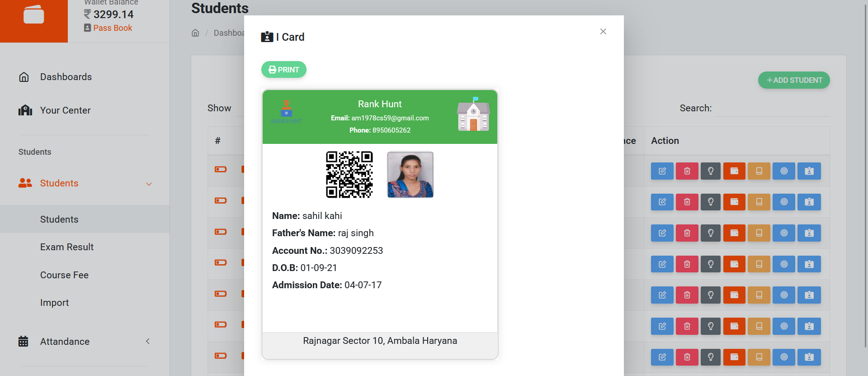The width and height of the screenshot is (868, 376).
Task: Click the orange wallet icon in fourth row
Action: pyautogui.click(x=734, y=264)
